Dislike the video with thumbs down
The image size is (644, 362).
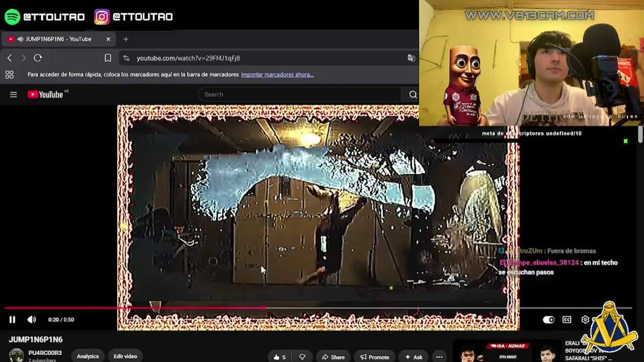(302, 357)
